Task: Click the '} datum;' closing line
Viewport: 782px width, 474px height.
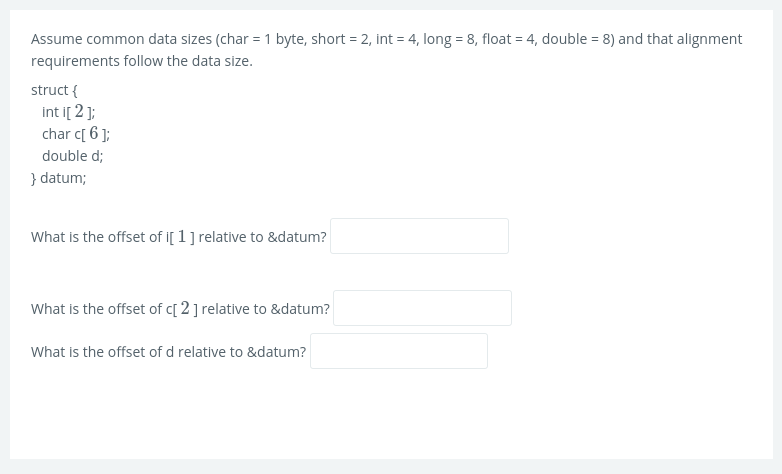Action: [x=58, y=177]
